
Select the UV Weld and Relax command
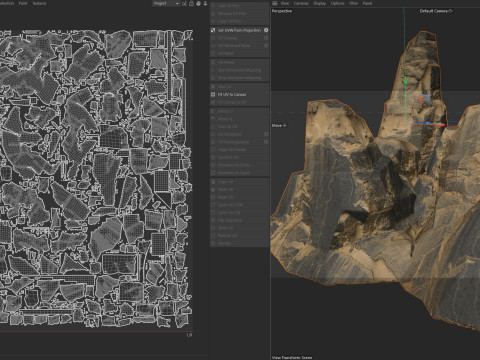click(239, 45)
